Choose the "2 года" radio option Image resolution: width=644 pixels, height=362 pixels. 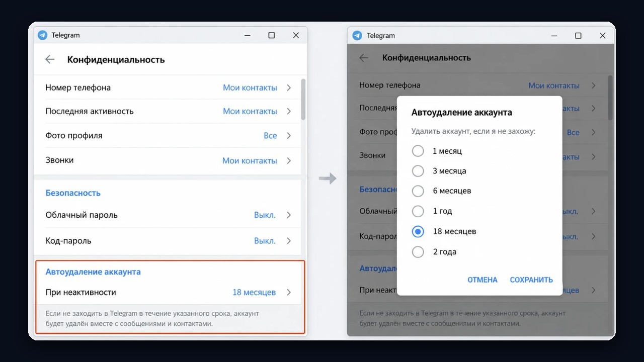click(418, 252)
